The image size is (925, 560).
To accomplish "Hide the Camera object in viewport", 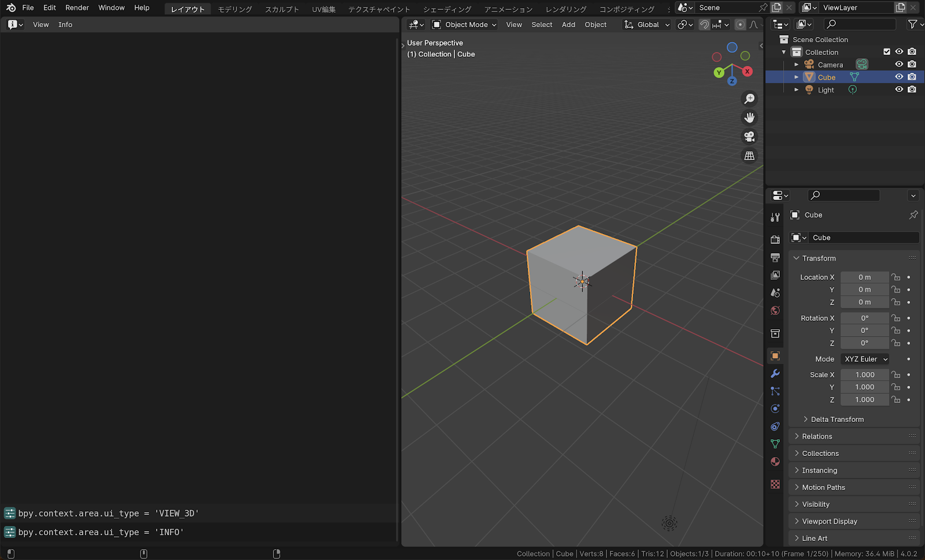I will pos(899,64).
